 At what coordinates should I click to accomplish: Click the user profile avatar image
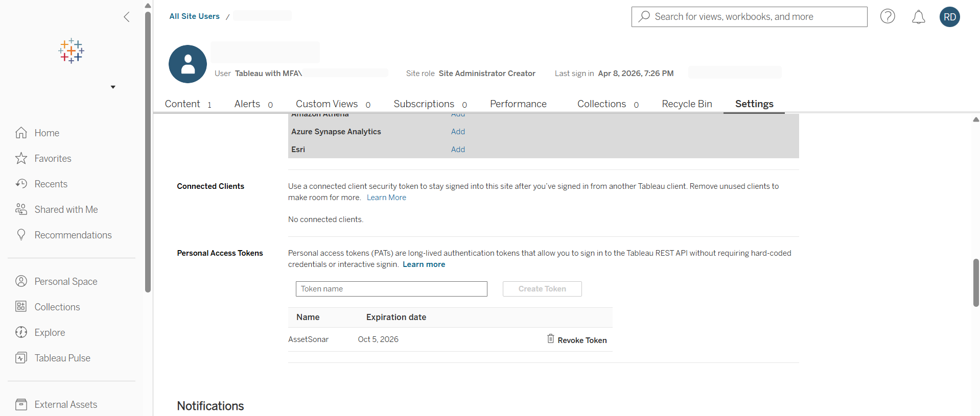coord(188,64)
